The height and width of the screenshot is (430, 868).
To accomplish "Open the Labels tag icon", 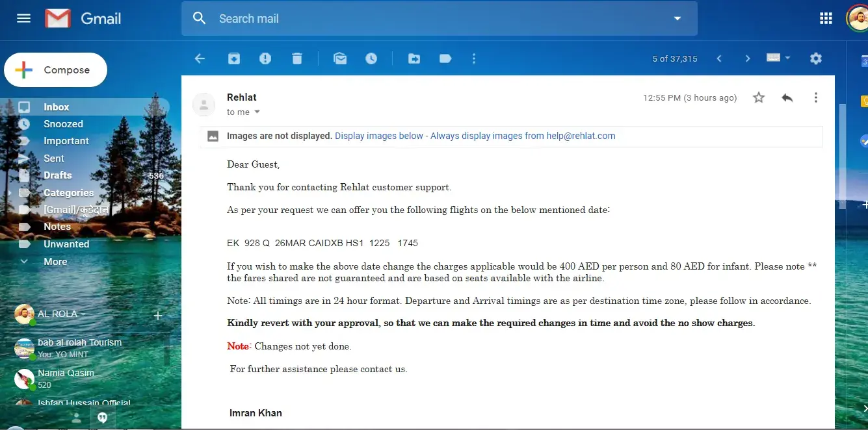I will coord(445,58).
